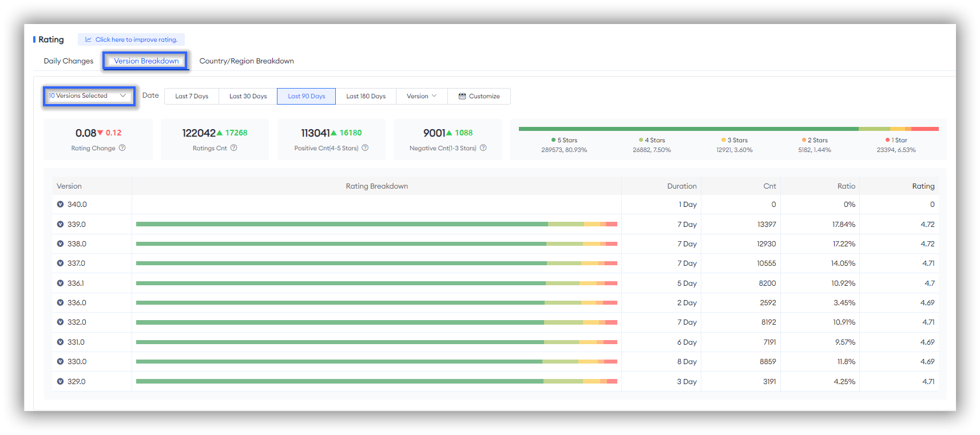Click version icon for 331.0

coord(60,342)
